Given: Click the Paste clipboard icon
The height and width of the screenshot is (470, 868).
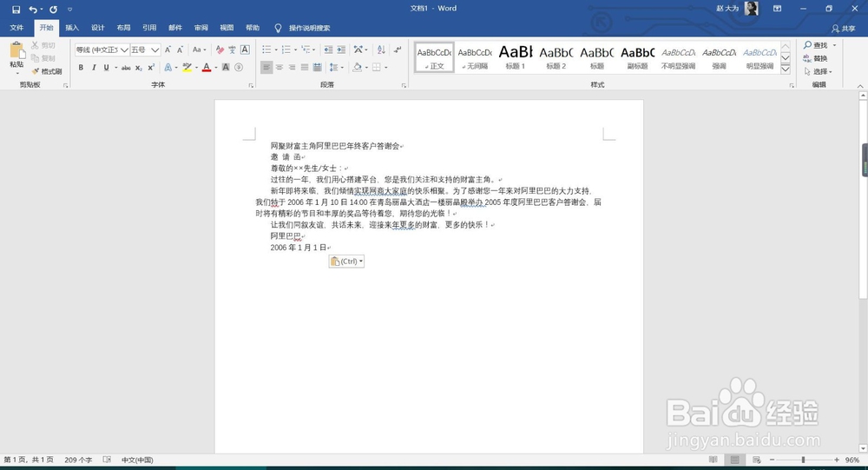Looking at the screenshot, I should tap(17, 51).
